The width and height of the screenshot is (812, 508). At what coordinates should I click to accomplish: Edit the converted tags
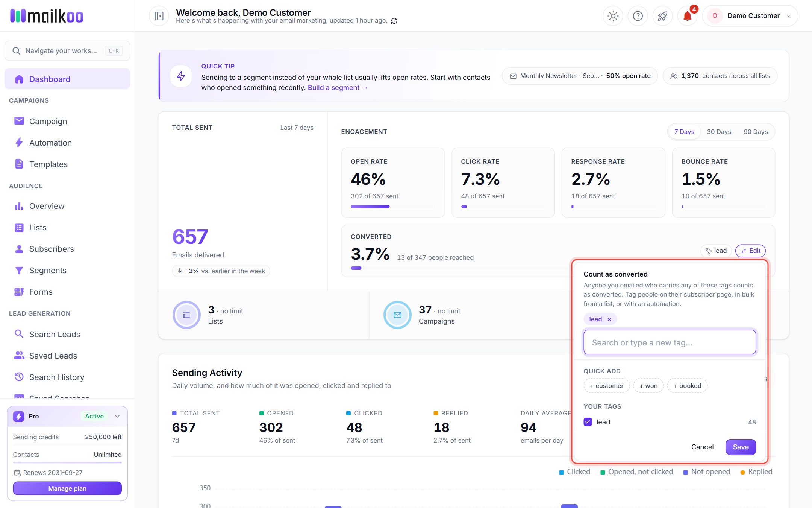coord(750,251)
